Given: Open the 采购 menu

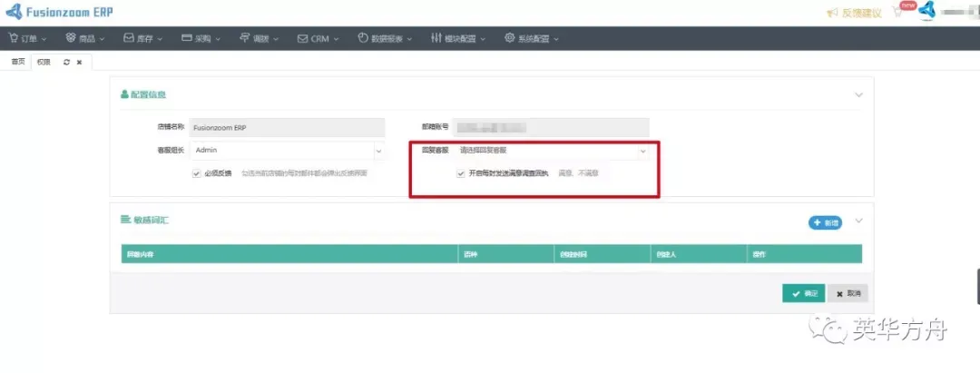Looking at the screenshot, I should [x=201, y=38].
